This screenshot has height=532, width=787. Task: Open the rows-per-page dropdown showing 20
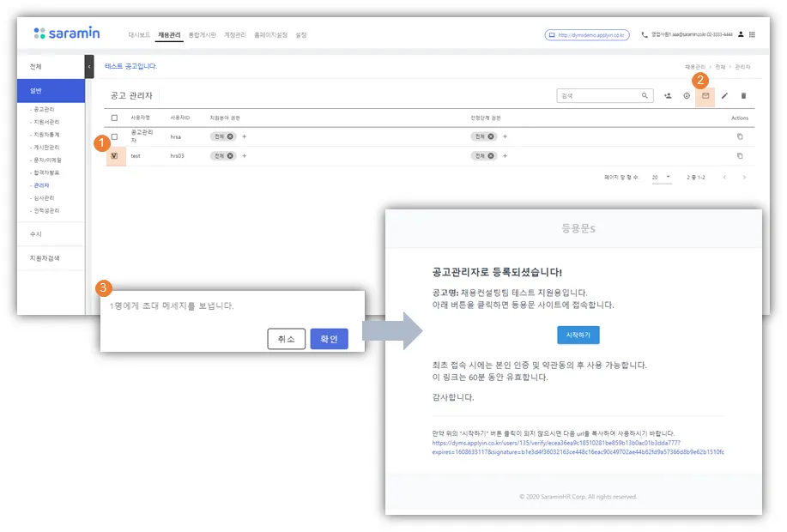tap(661, 177)
